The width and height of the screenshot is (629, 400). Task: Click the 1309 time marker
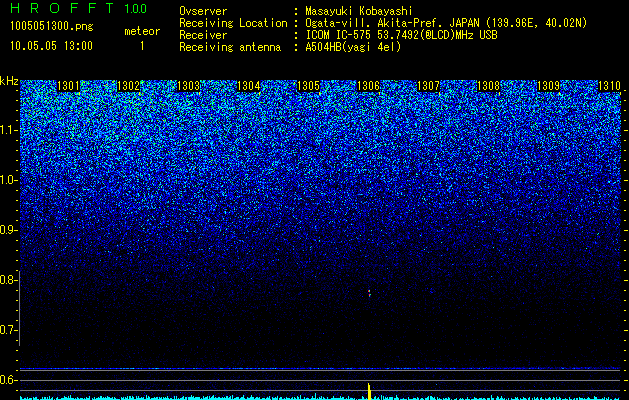548,86
